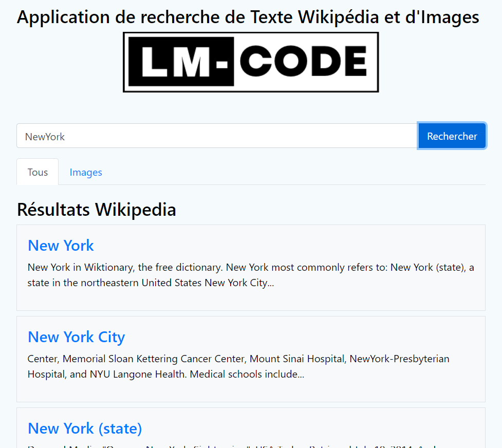Click the Résultats Wikipedia heading
The height and width of the screenshot is (448, 502).
(97, 210)
